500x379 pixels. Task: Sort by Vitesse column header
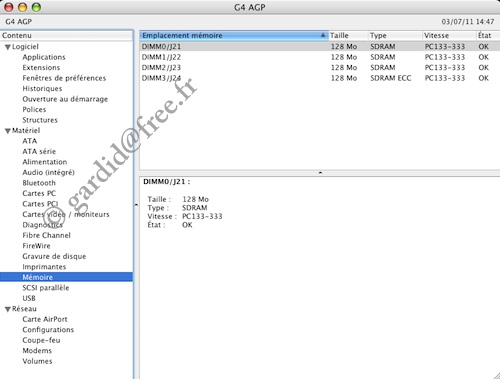[x=449, y=35]
